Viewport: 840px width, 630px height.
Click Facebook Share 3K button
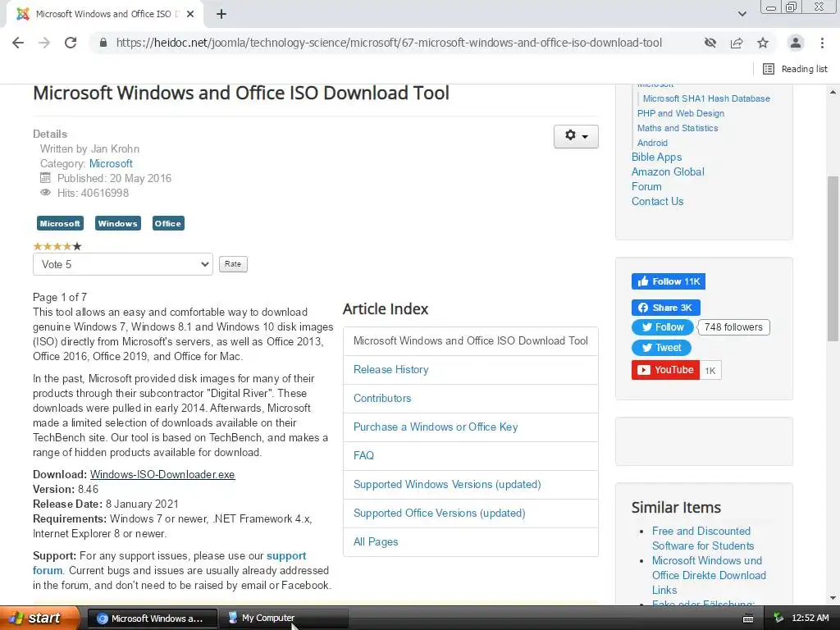pos(666,308)
